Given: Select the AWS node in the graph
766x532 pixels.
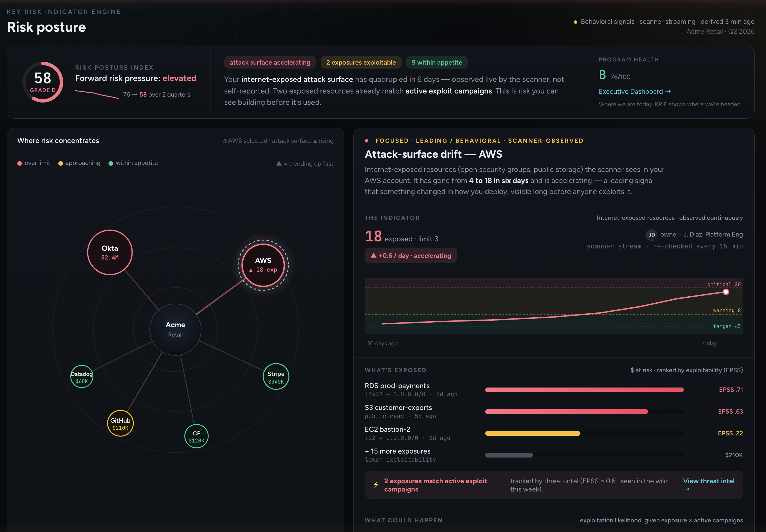Looking at the screenshot, I should (x=263, y=265).
